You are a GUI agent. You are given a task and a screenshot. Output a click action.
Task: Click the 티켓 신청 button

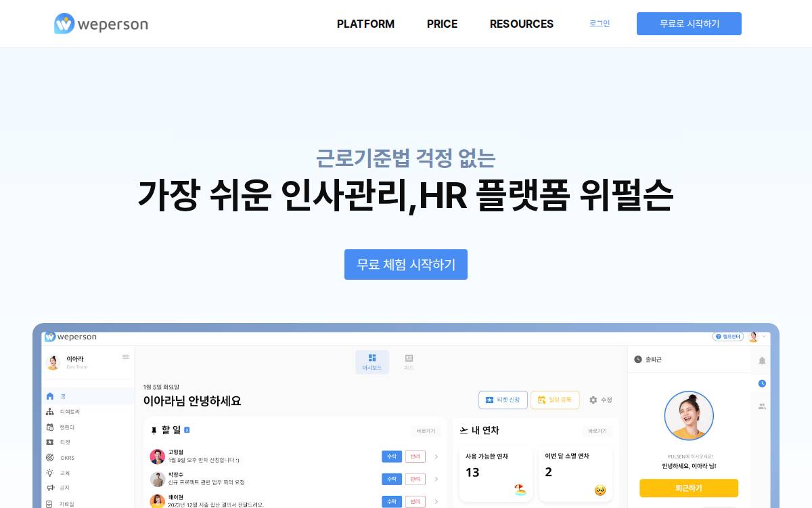point(503,400)
